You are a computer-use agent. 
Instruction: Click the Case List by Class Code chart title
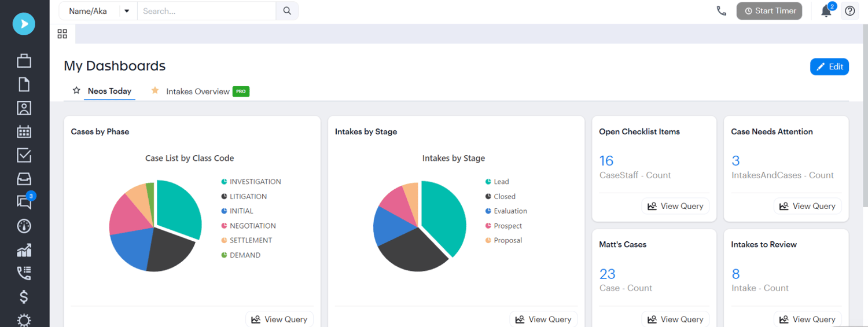coord(189,158)
